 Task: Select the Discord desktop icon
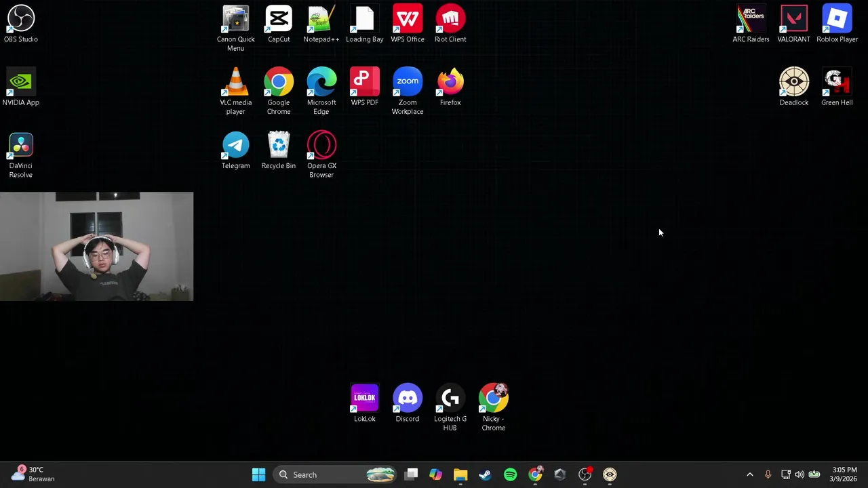coord(408,403)
